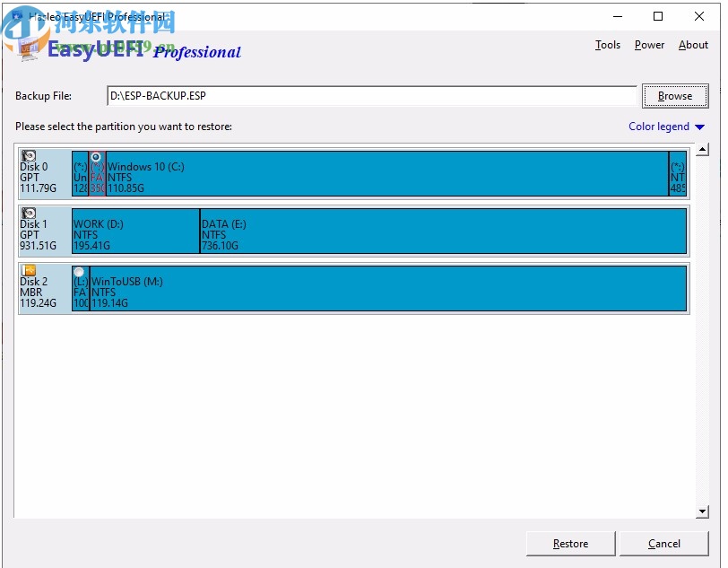728x568 pixels.
Task: Click the Disk 0 hard drive icon
Action: coord(29,155)
